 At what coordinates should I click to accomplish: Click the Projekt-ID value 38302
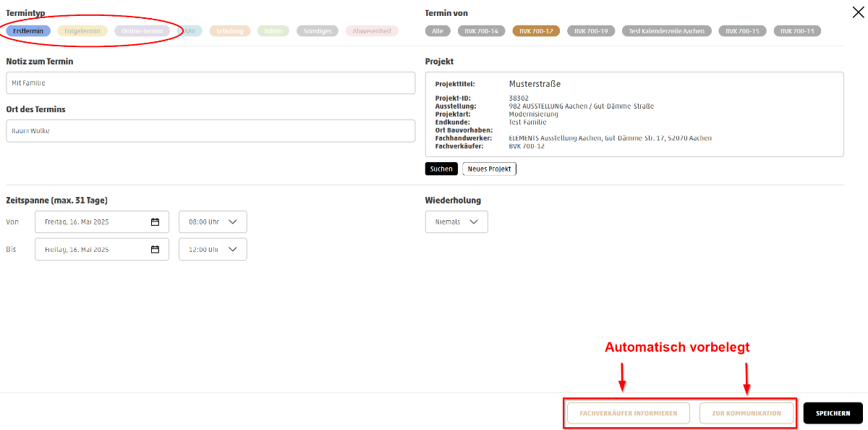pyautogui.click(x=519, y=98)
